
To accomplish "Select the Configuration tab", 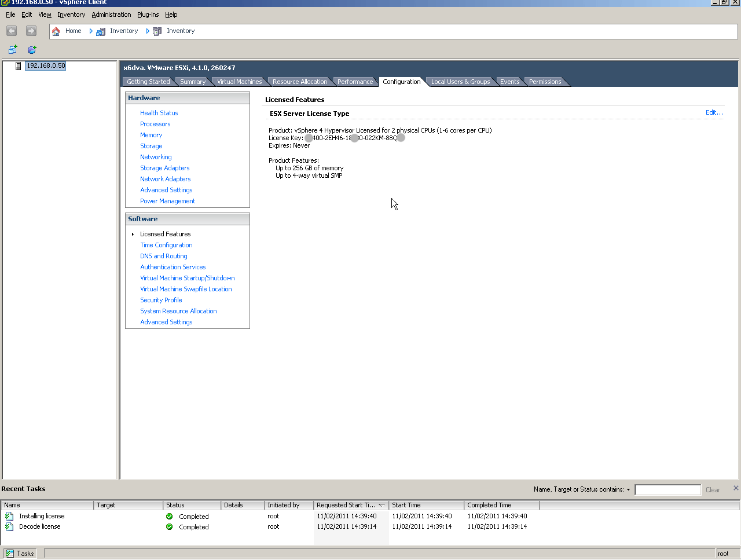I will pos(402,82).
